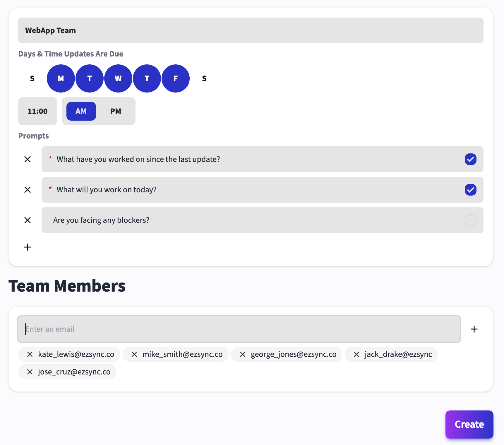504x445 pixels.
Task: Mark 'Are you facing any blockers?' as required
Action: pos(471,220)
